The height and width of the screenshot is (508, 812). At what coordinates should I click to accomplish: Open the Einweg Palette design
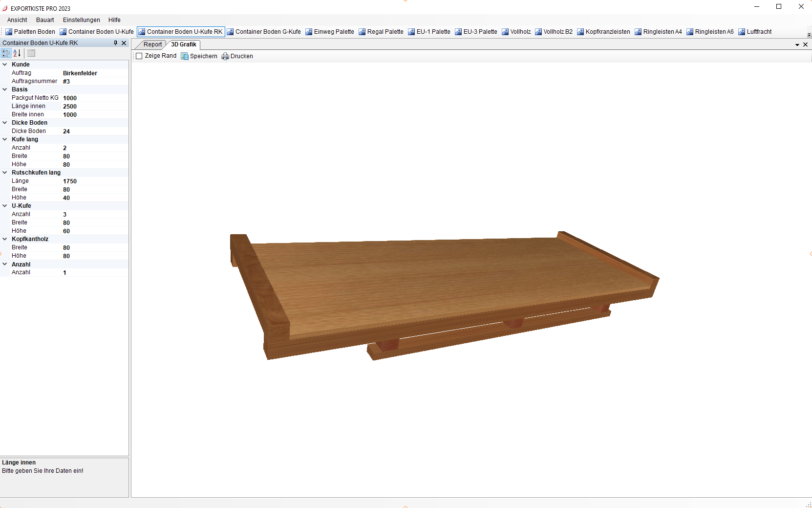[x=330, y=32]
